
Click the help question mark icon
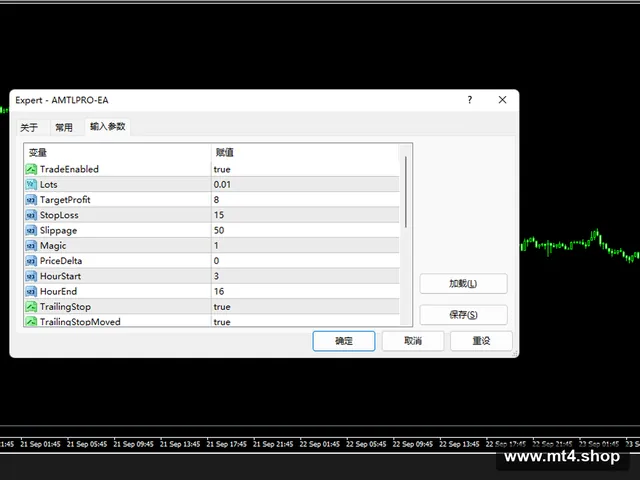[x=470, y=100]
